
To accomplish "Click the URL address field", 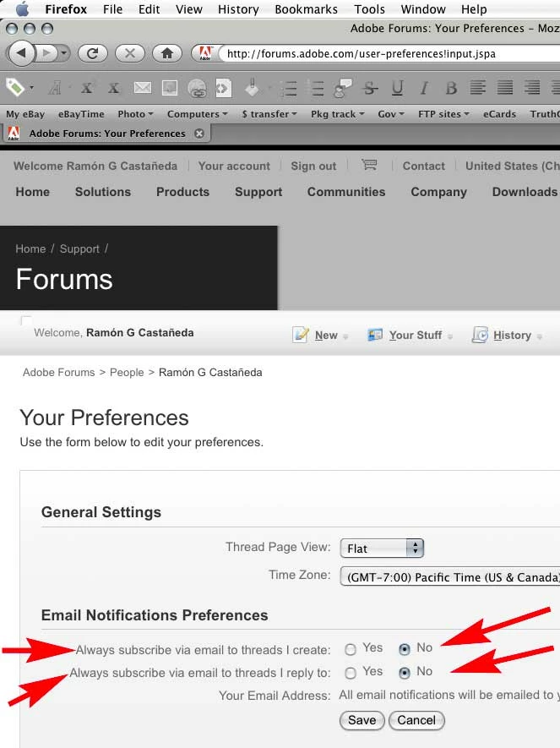I will point(390,53).
